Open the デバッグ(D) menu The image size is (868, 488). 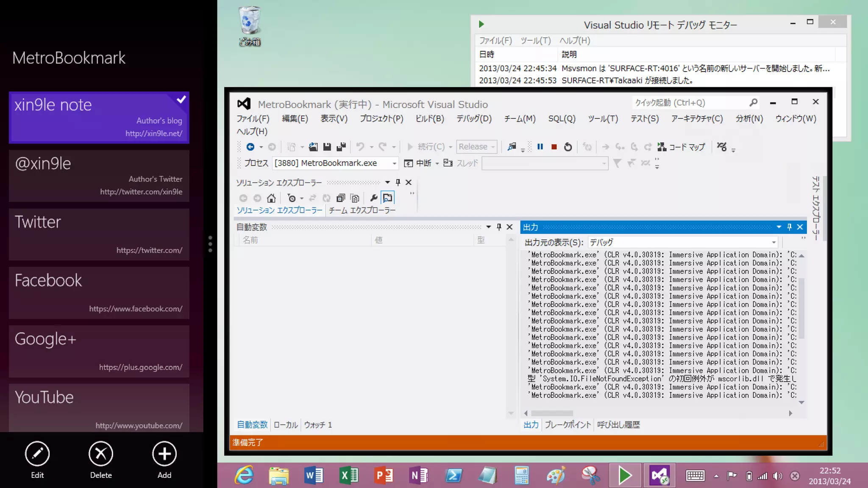(474, 119)
